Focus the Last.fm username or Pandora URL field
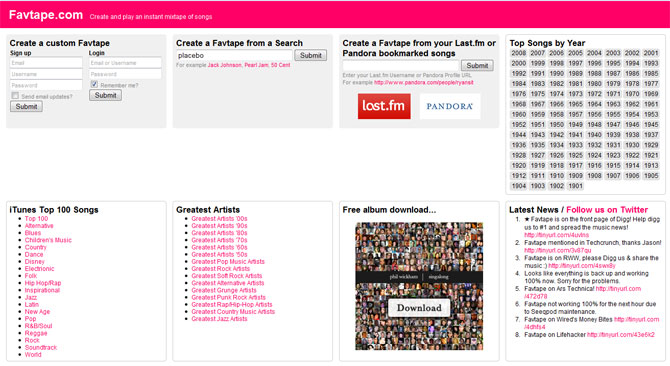670x366 pixels. 401,65
